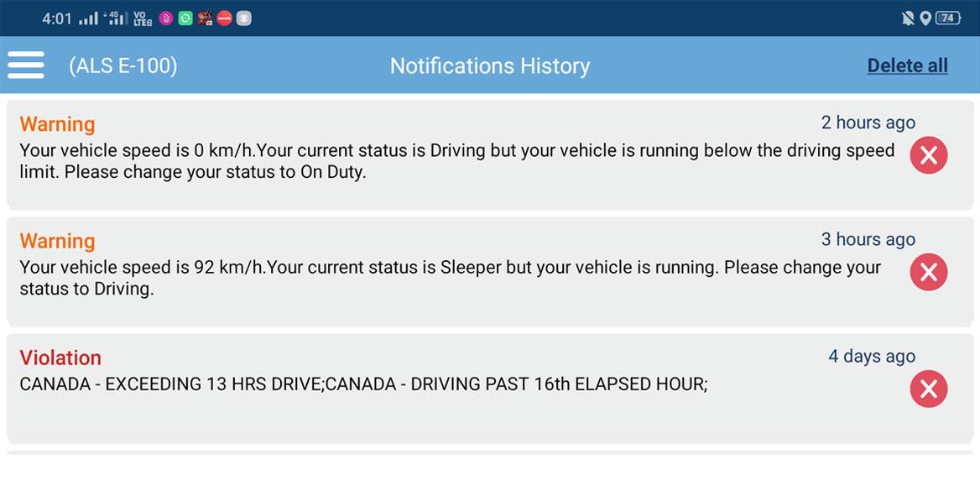Image resolution: width=980 pixels, height=501 pixels.
Task: Select the Violation notification text
Action: point(363,384)
